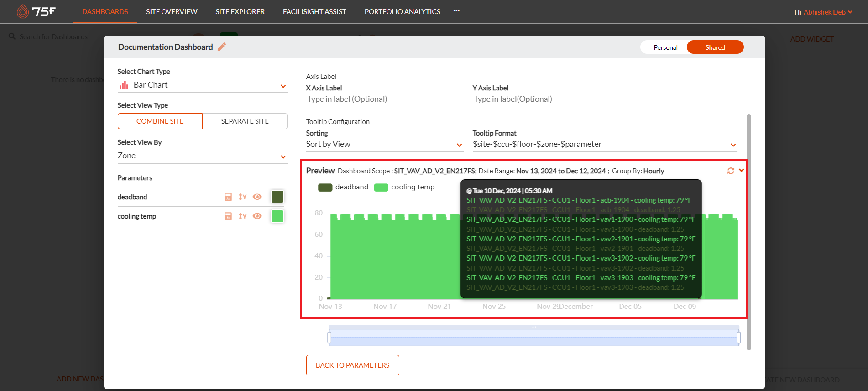868x391 pixels.
Task: Click the Bar Chart type icon
Action: [124, 85]
